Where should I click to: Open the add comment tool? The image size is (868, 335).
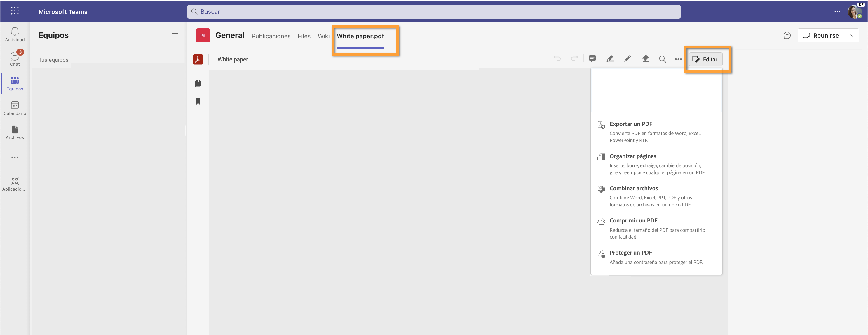[x=592, y=59]
